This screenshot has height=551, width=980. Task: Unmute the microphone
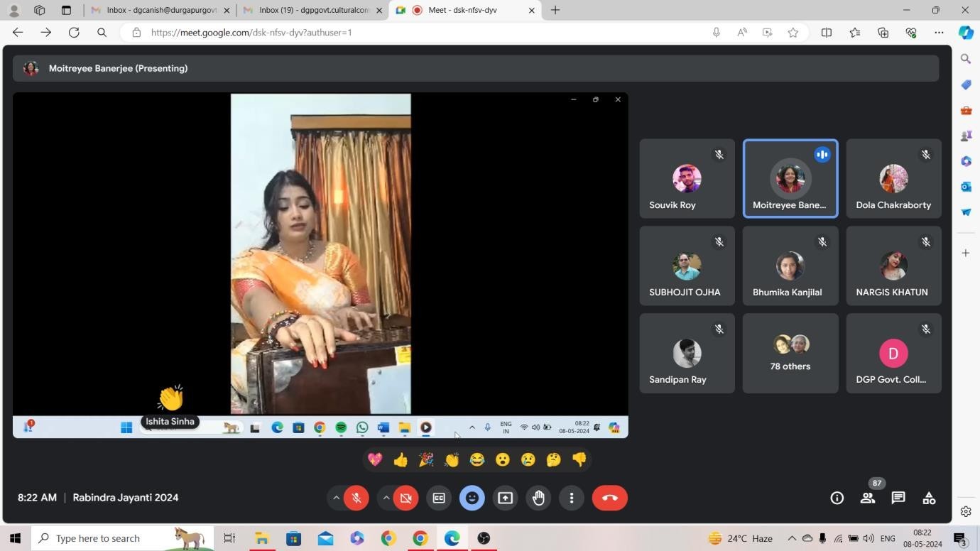coord(356,498)
